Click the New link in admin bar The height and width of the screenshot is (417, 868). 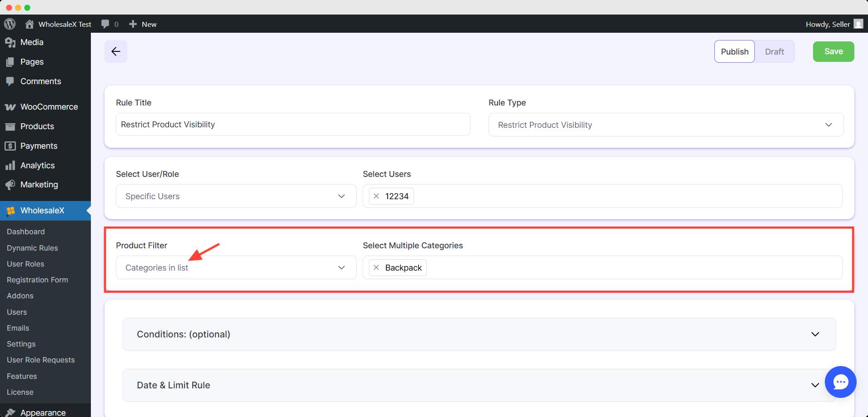coord(149,24)
